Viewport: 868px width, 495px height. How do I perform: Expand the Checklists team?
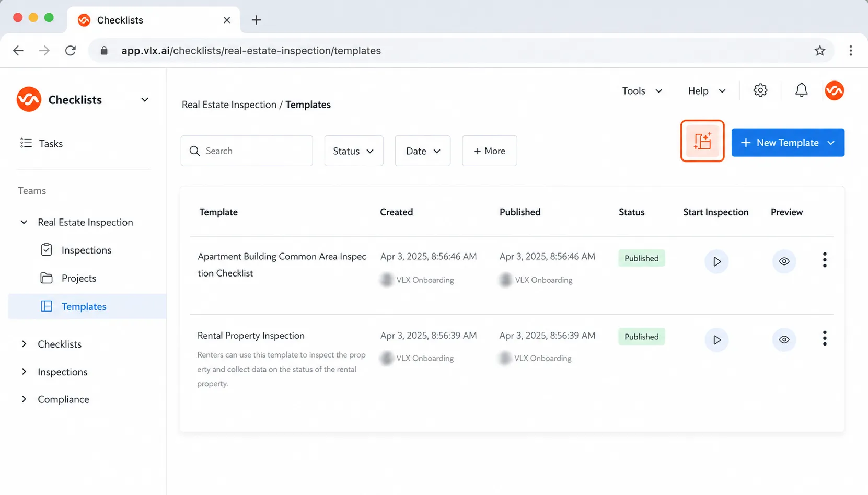[24, 344]
